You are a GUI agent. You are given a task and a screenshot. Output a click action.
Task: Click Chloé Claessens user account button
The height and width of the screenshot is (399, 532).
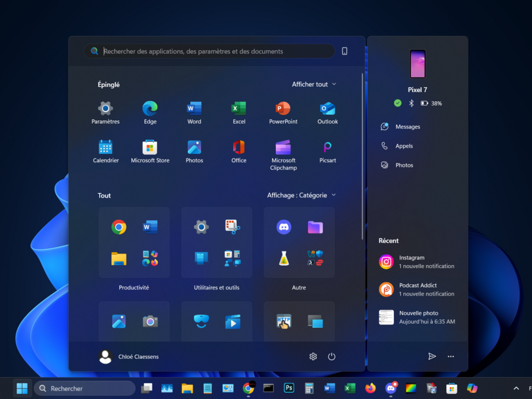pyautogui.click(x=129, y=357)
